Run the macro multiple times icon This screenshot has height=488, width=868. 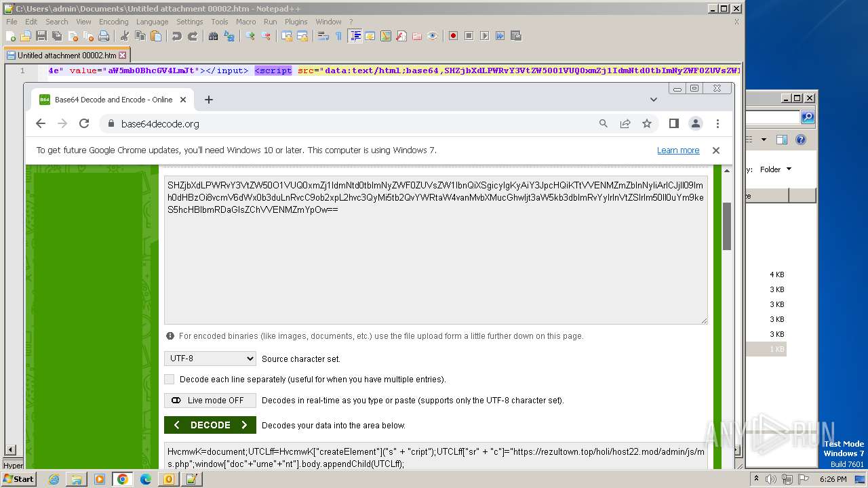pyautogui.click(x=500, y=36)
